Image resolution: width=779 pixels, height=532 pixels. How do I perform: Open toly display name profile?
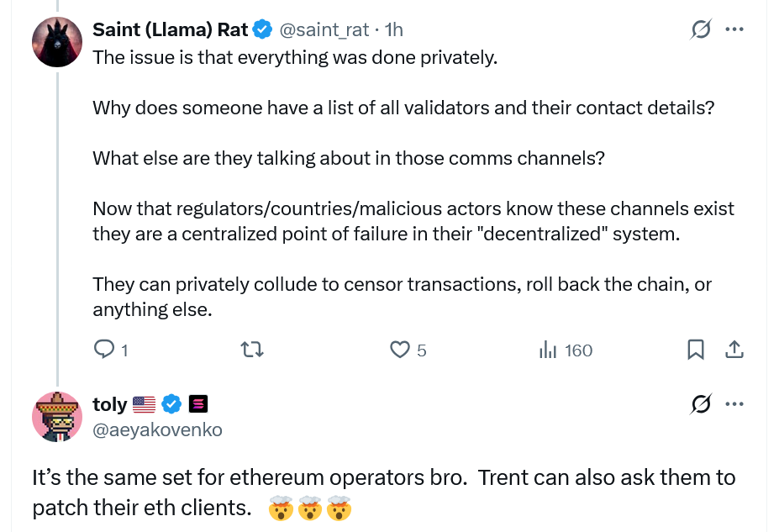tap(109, 404)
